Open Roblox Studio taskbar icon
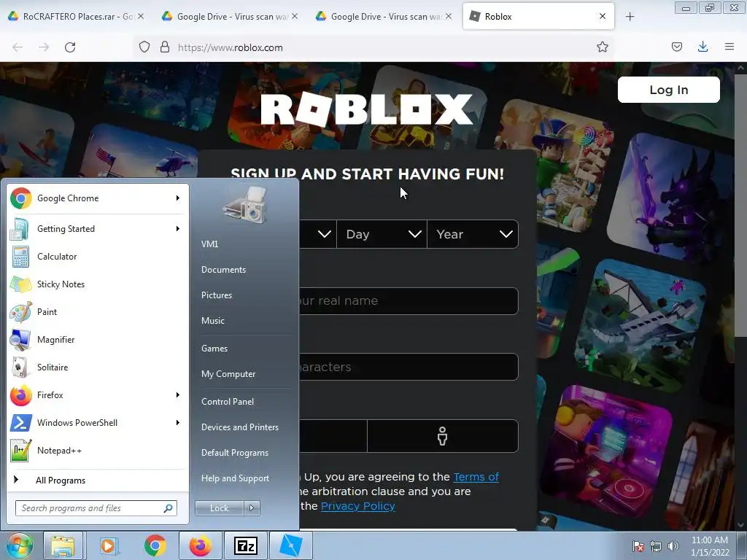 (290, 545)
